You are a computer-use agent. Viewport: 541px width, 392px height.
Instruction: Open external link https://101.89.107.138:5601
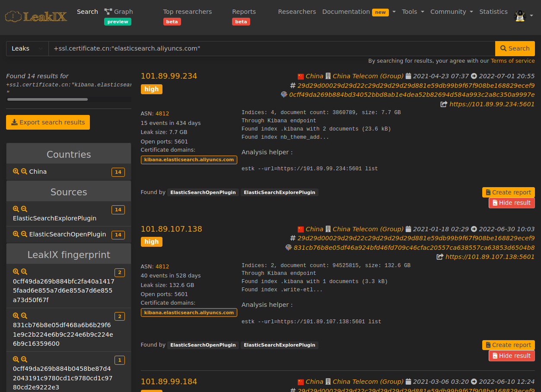[x=490, y=257]
